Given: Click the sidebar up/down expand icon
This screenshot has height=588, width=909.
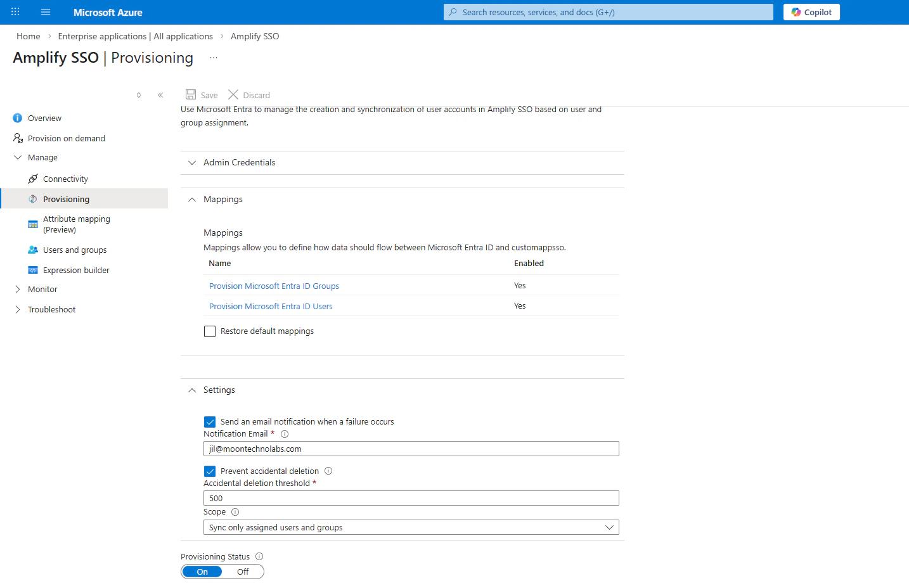Looking at the screenshot, I should pyautogui.click(x=139, y=95).
